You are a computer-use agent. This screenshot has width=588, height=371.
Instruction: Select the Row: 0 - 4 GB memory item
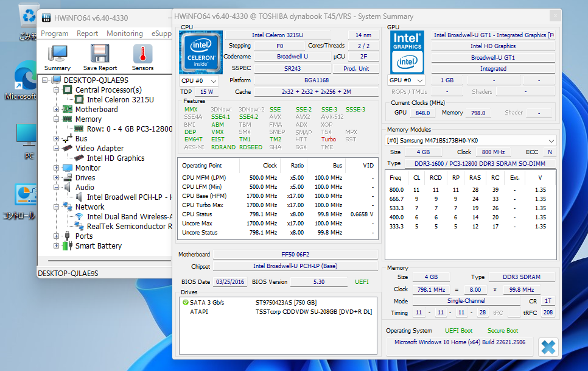point(130,129)
